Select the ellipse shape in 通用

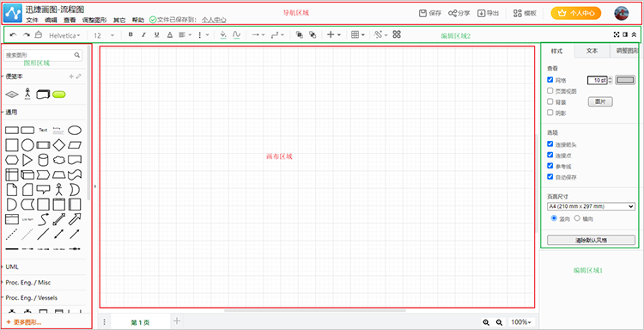tap(75, 131)
